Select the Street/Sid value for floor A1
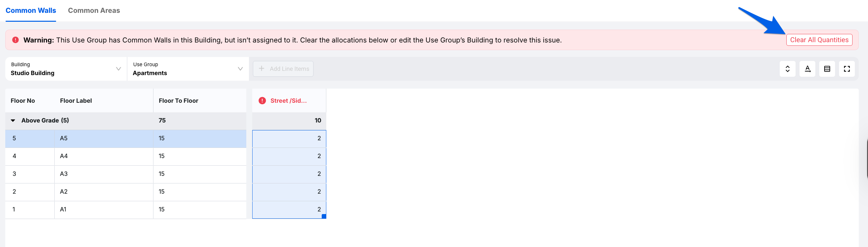868x247 pixels. point(289,209)
